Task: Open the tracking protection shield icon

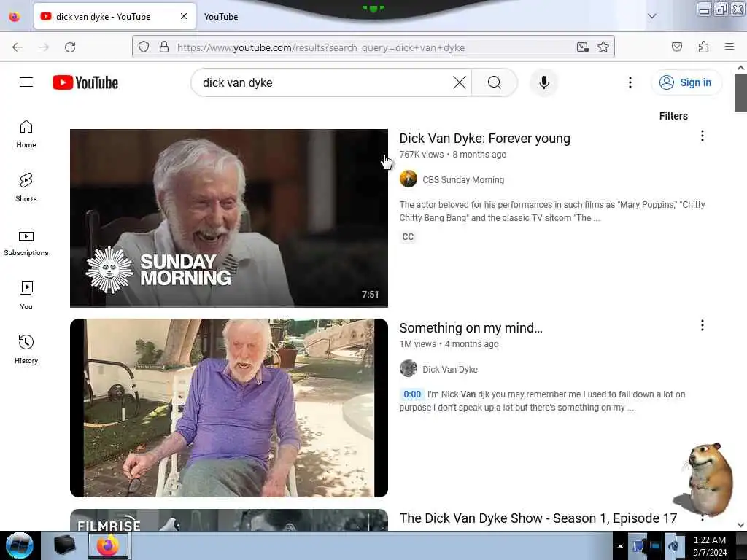Action: click(x=144, y=47)
